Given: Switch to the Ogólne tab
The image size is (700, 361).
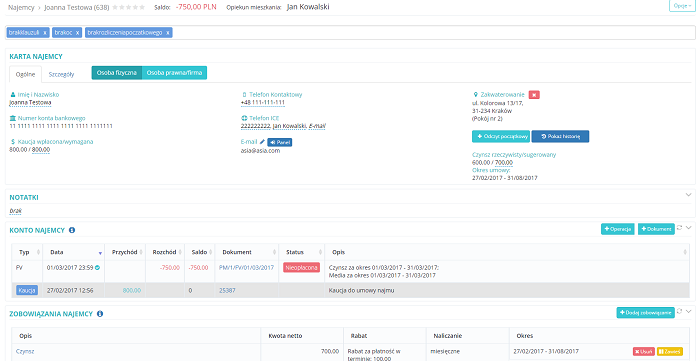Looking at the screenshot, I should tap(25, 75).
